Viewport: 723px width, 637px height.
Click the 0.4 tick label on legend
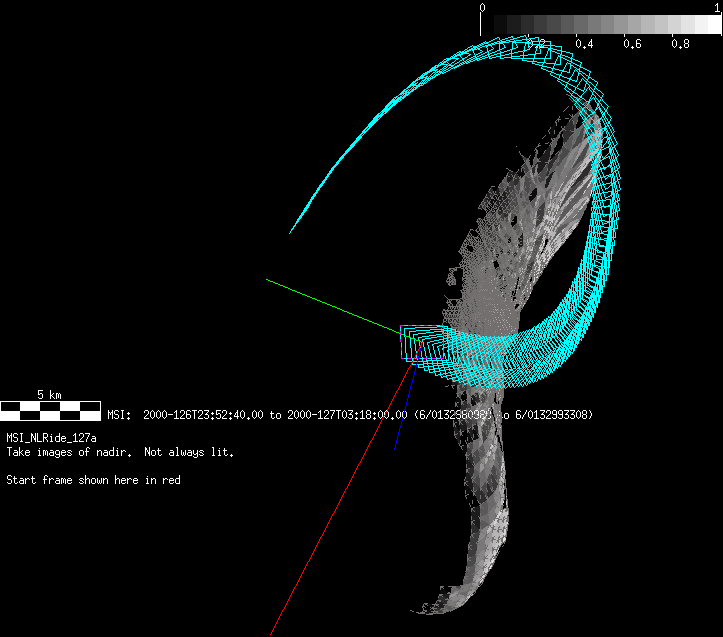(584, 44)
